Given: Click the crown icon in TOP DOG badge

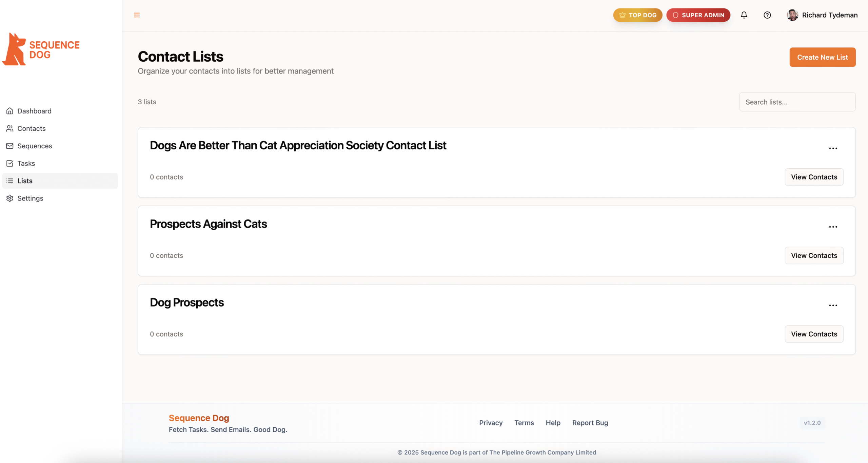Looking at the screenshot, I should tap(623, 15).
